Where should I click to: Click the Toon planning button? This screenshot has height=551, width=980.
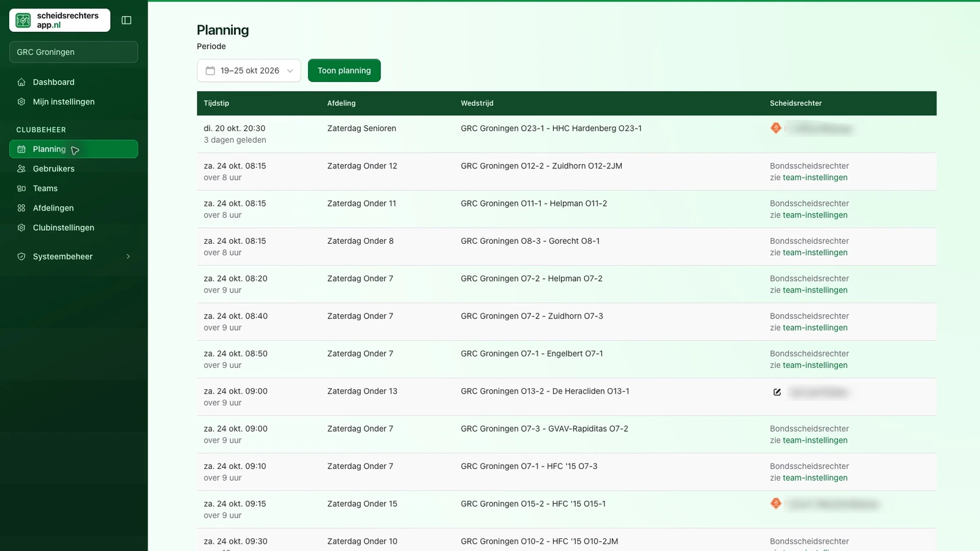point(344,70)
